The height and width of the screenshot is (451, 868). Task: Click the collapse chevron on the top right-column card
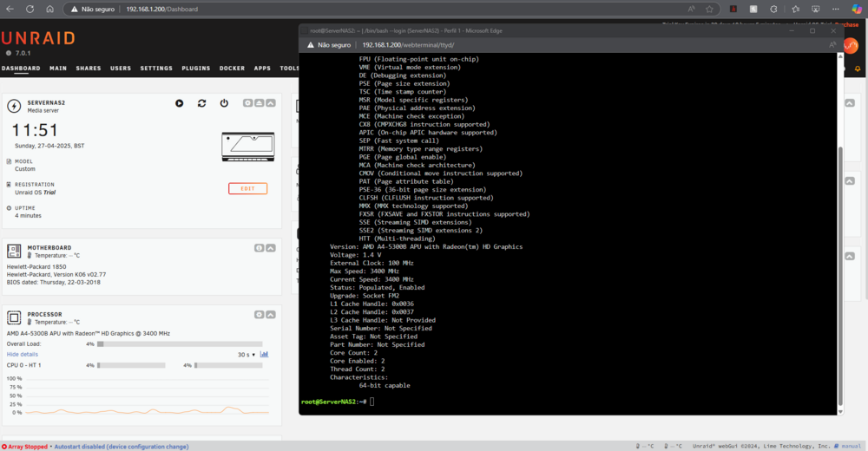(x=850, y=103)
